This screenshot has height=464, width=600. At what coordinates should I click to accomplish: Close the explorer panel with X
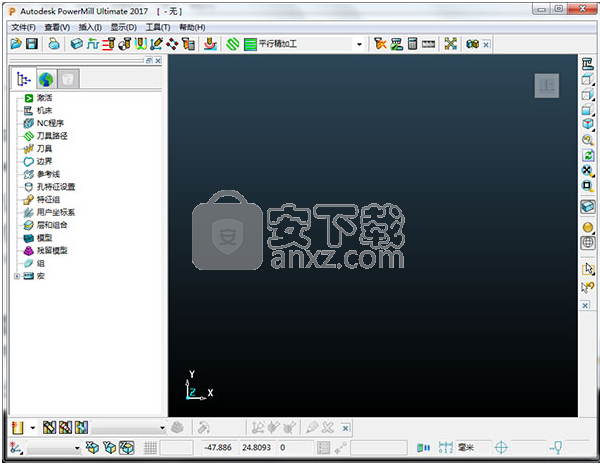point(158,60)
